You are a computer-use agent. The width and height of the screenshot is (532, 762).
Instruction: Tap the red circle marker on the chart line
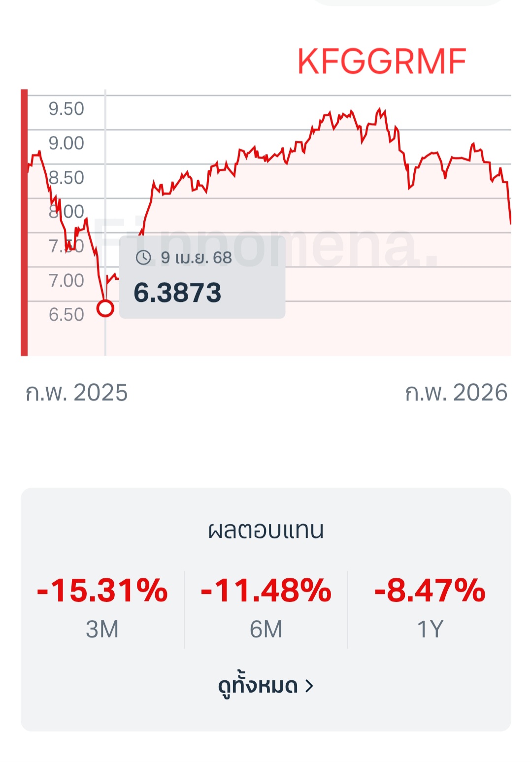point(105,308)
